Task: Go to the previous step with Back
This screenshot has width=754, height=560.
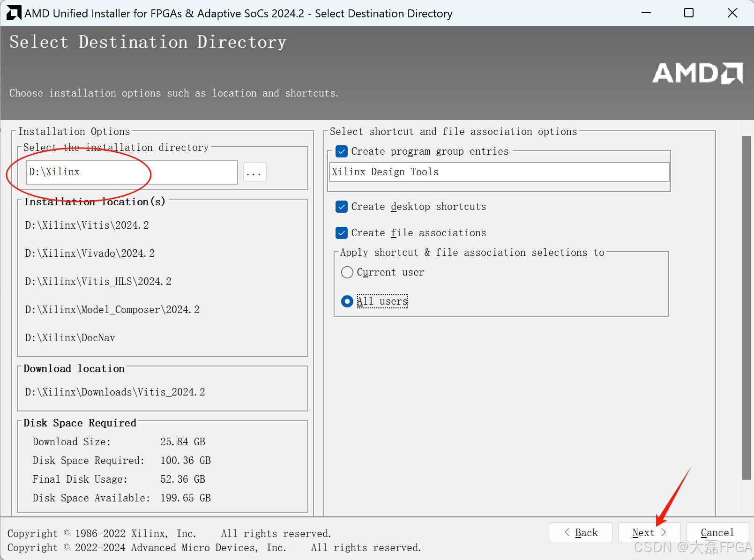Action: [581, 533]
